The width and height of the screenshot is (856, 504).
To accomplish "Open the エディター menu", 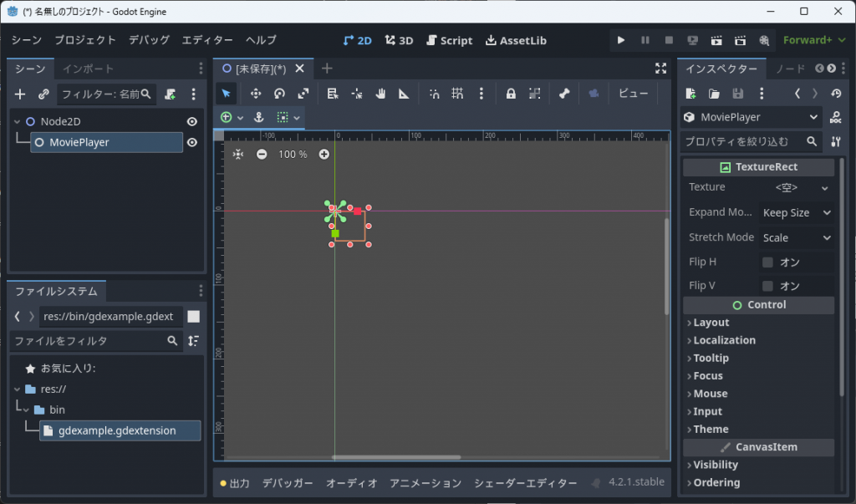I will click(207, 40).
